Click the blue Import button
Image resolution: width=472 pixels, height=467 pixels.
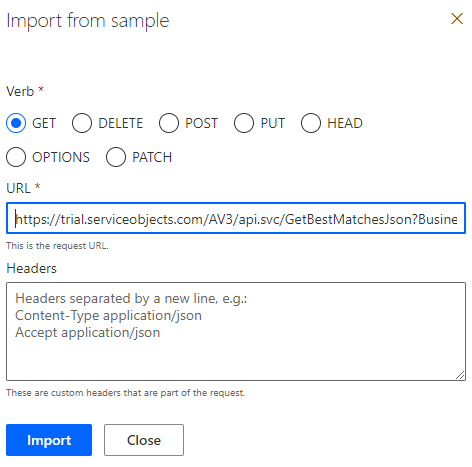(49, 440)
